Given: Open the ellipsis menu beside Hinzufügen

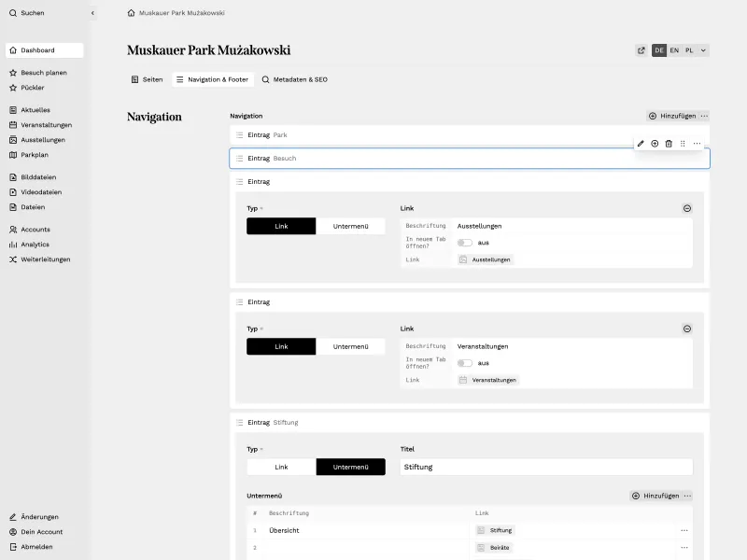Looking at the screenshot, I should 705,116.
